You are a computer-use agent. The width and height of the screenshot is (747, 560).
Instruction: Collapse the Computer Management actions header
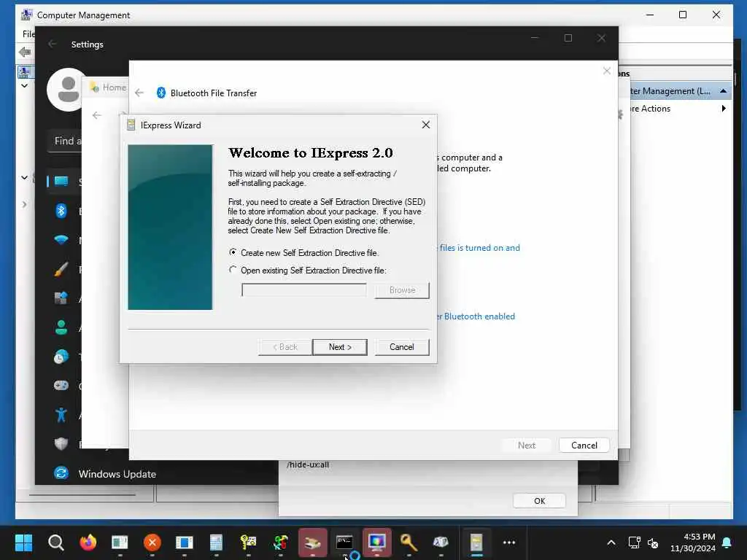point(723,91)
